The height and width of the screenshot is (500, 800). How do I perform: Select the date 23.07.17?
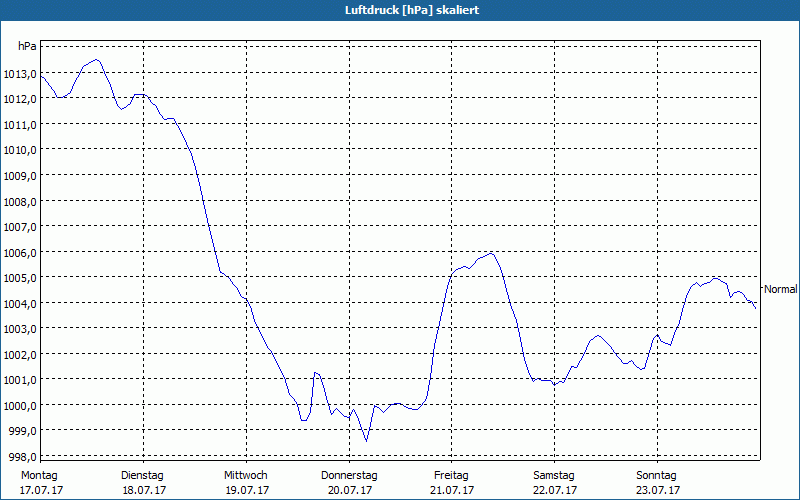[x=658, y=491]
